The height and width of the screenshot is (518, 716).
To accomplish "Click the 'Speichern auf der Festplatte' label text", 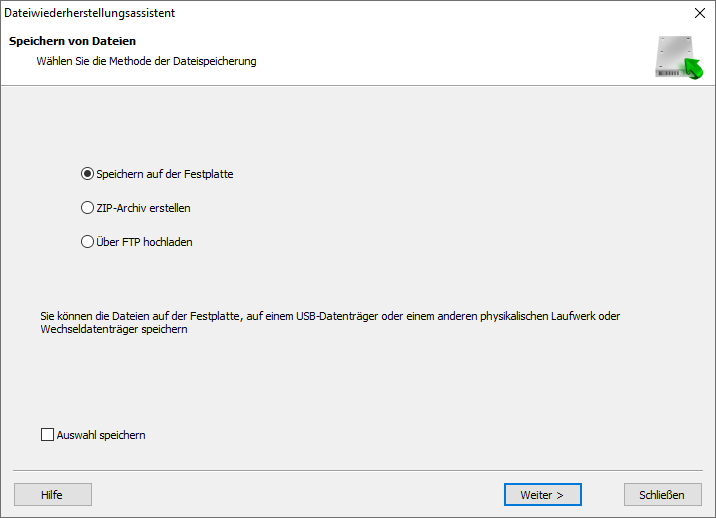I will click(x=164, y=174).
